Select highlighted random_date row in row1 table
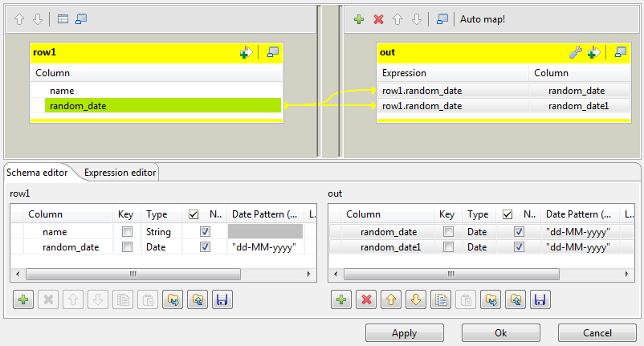Screen dimensions: 644x346 [163, 106]
